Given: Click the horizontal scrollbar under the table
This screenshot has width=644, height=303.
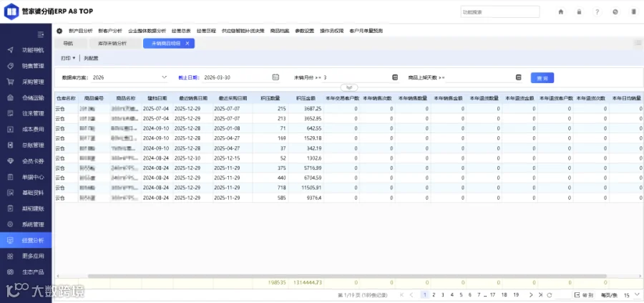Looking at the screenshot, I should click(347, 276).
